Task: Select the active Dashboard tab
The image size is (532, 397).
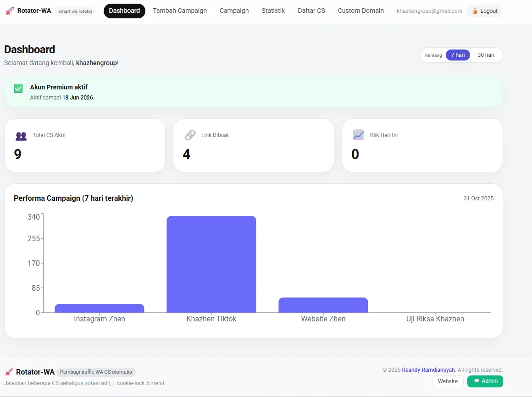Action: (124, 11)
